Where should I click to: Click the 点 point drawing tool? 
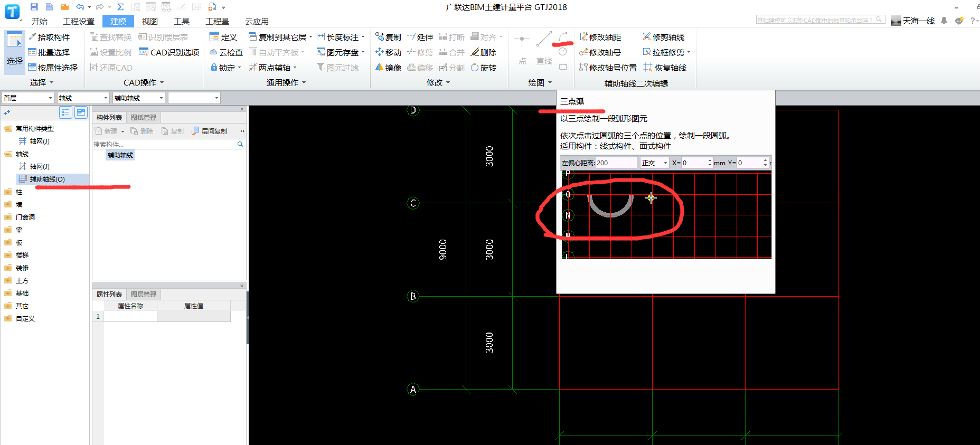coord(522,49)
